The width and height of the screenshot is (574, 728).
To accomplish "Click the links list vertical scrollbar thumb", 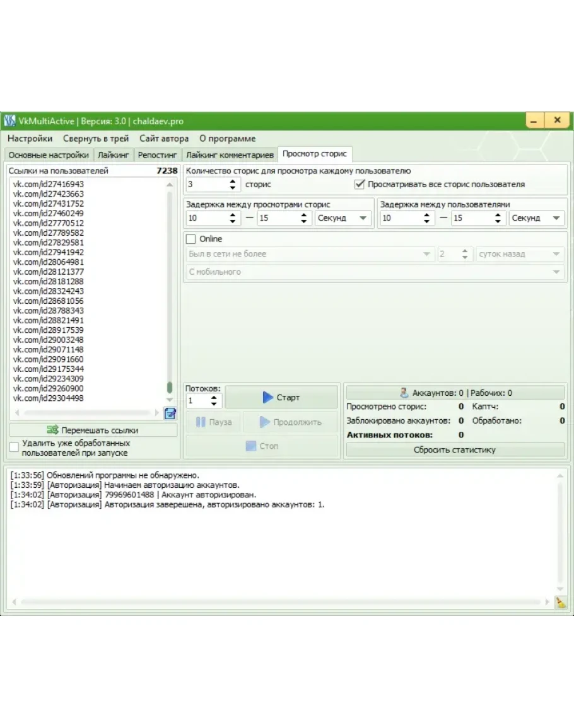I will coord(169,387).
